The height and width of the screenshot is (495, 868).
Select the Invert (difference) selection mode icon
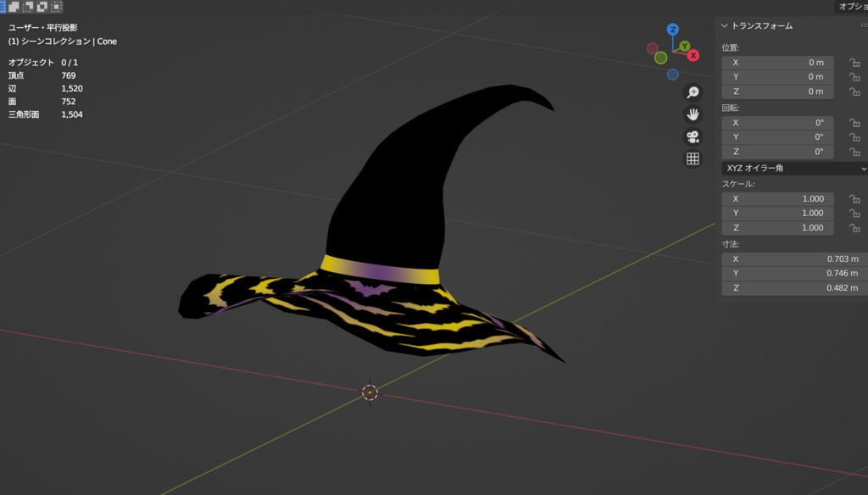42,7
